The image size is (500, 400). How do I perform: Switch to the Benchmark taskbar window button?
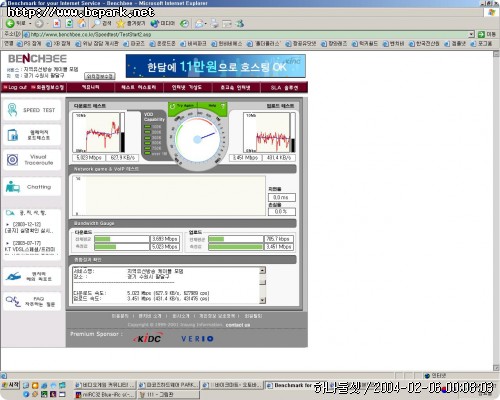(288, 385)
